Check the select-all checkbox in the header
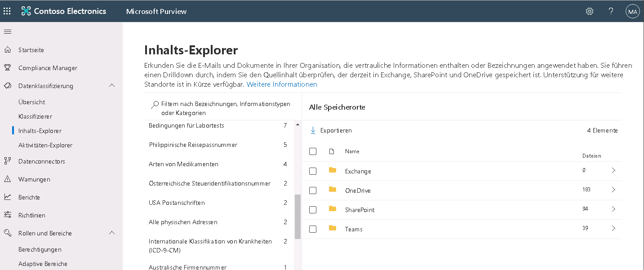The height and width of the screenshot is (270, 644). [x=313, y=151]
